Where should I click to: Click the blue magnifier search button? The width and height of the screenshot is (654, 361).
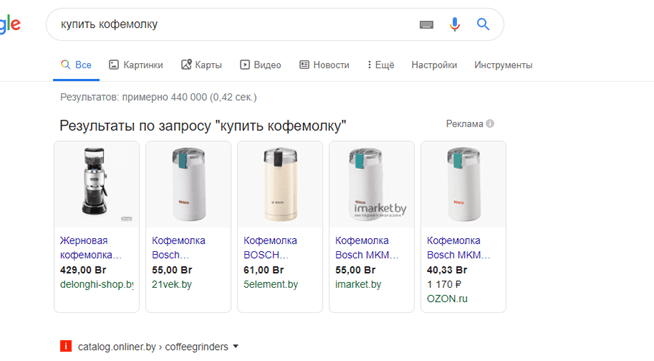[x=483, y=24]
